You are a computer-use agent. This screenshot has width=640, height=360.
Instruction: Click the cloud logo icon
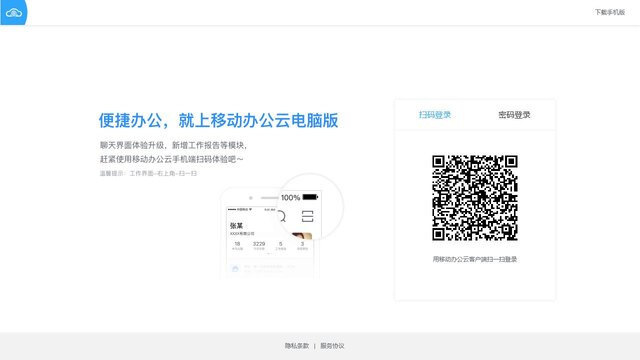13,13
